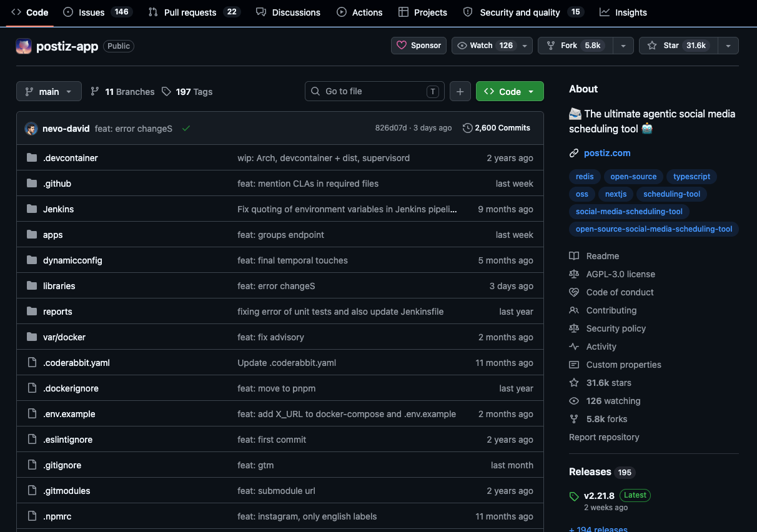The width and height of the screenshot is (757, 532).
Task: Select the typescript topic tag
Action: [691, 177]
